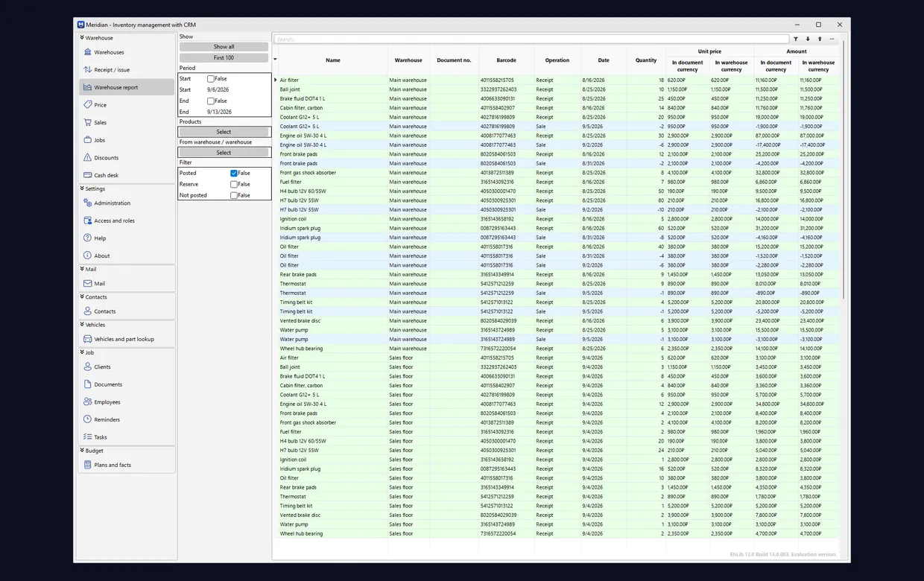Open the Documents page icon
Screen dimensions: 924x581
(x=87, y=384)
